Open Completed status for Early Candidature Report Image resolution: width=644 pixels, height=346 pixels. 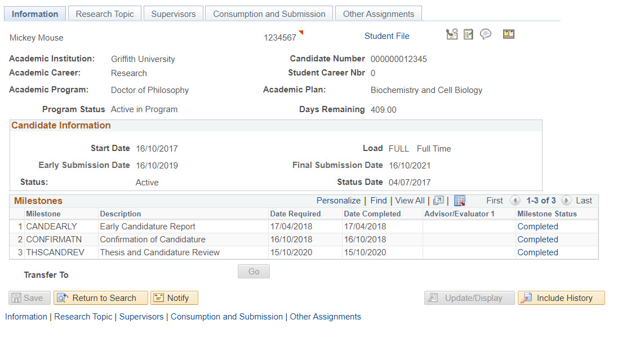(x=538, y=227)
